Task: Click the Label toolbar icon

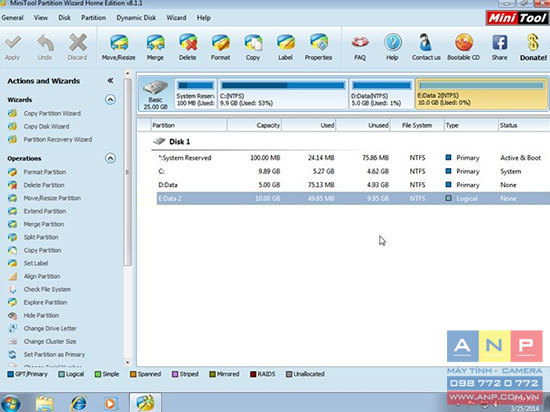Action: (x=286, y=43)
